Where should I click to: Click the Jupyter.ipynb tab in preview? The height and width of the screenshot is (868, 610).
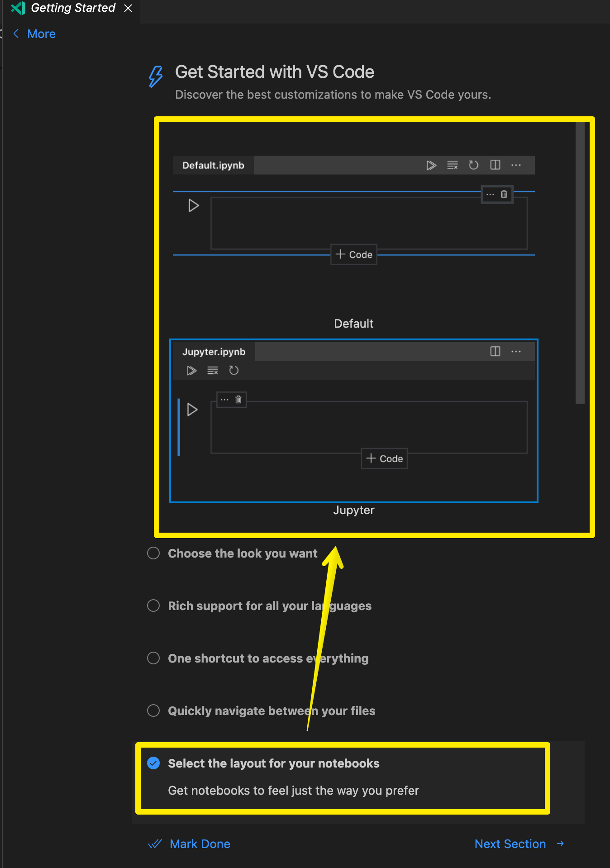click(214, 352)
